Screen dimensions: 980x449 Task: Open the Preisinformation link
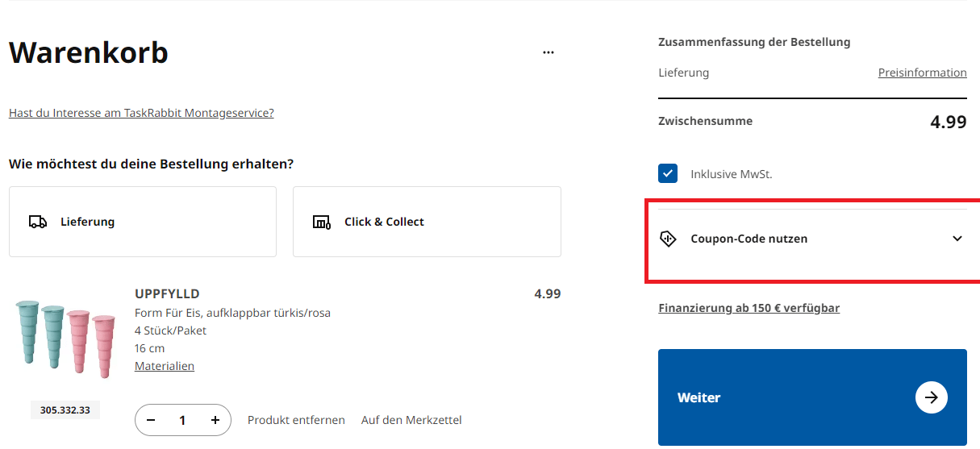click(923, 73)
